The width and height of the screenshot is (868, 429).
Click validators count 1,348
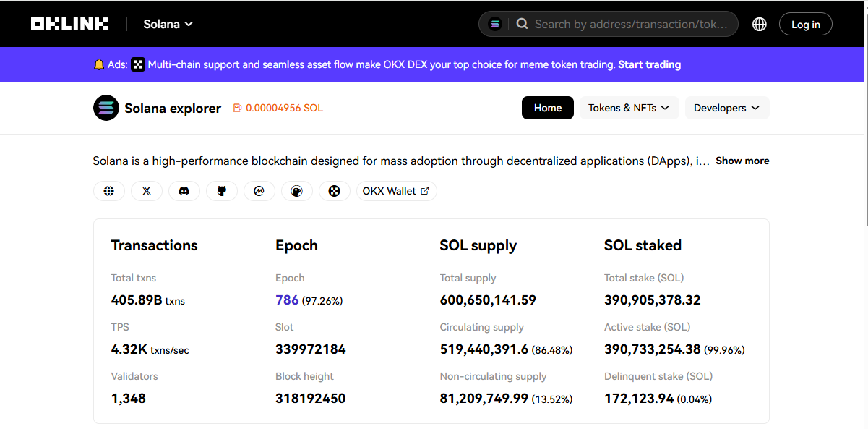pos(129,399)
